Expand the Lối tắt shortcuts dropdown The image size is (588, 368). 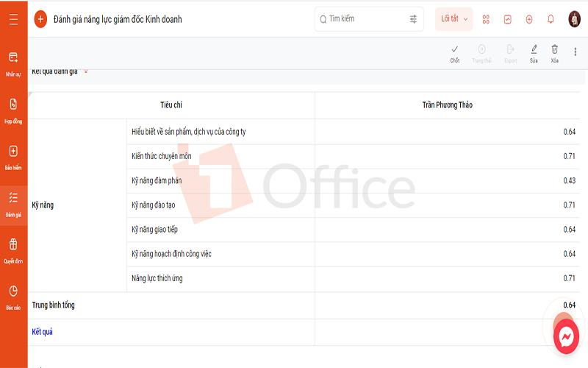(x=453, y=19)
